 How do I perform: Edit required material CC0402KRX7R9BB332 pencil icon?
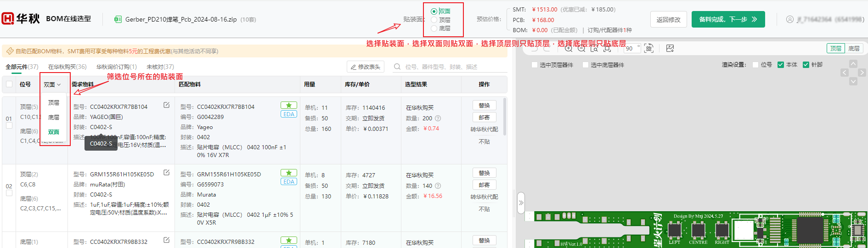point(166,240)
